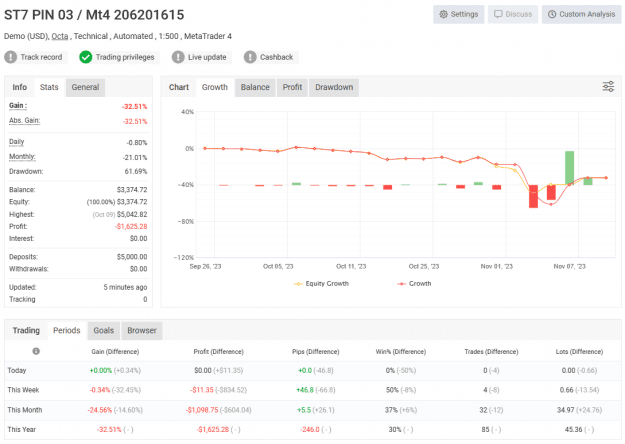Click the Abs. Gain label
625x444 pixels.
click(x=24, y=120)
